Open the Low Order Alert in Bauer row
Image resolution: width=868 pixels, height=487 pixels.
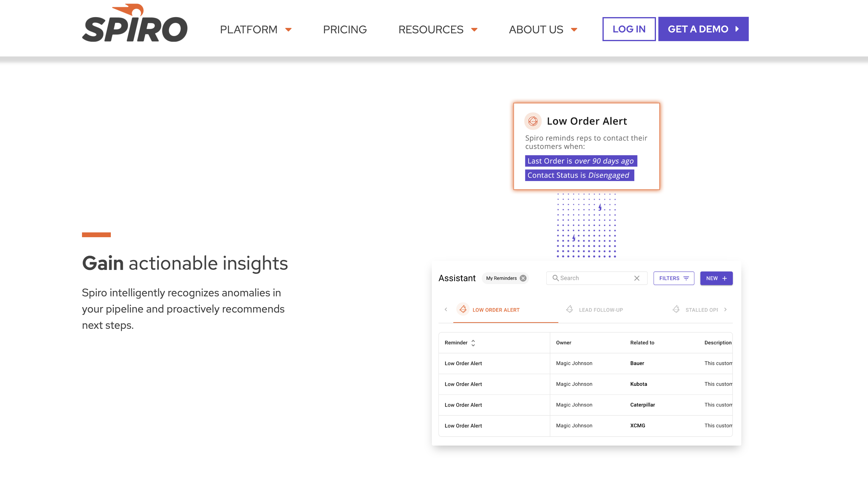click(463, 363)
